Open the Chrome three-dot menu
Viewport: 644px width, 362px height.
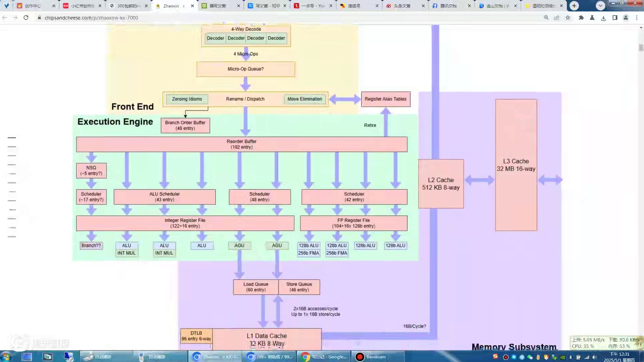[x=637, y=18]
